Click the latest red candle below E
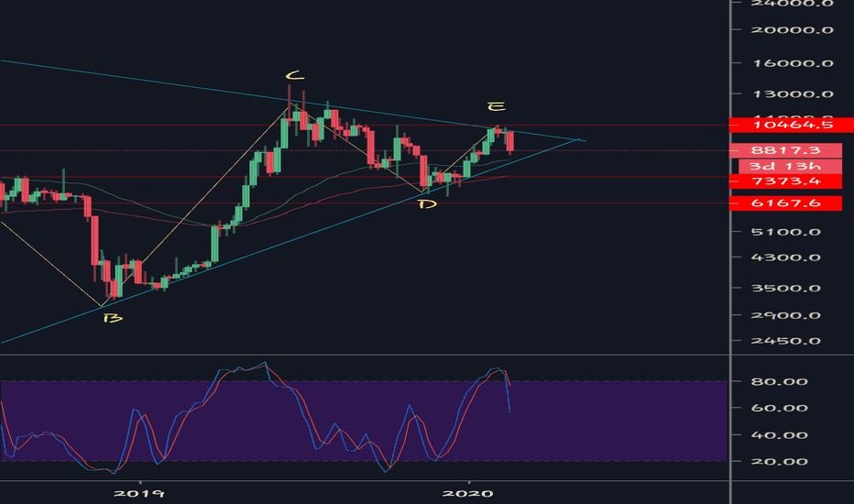Screen dimensions: 854x504 point(509,142)
